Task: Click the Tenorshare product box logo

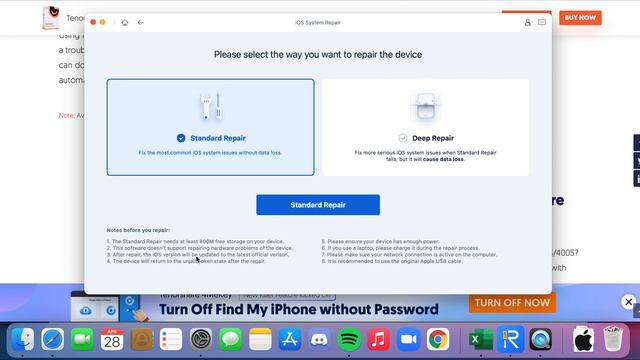Action: click(x=51, y=18)
